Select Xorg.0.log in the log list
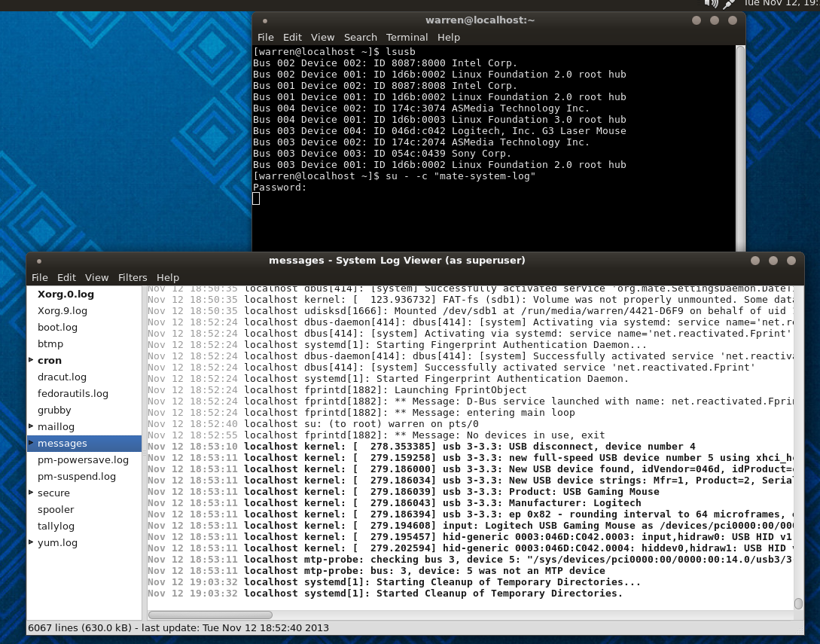 [66, 294]
